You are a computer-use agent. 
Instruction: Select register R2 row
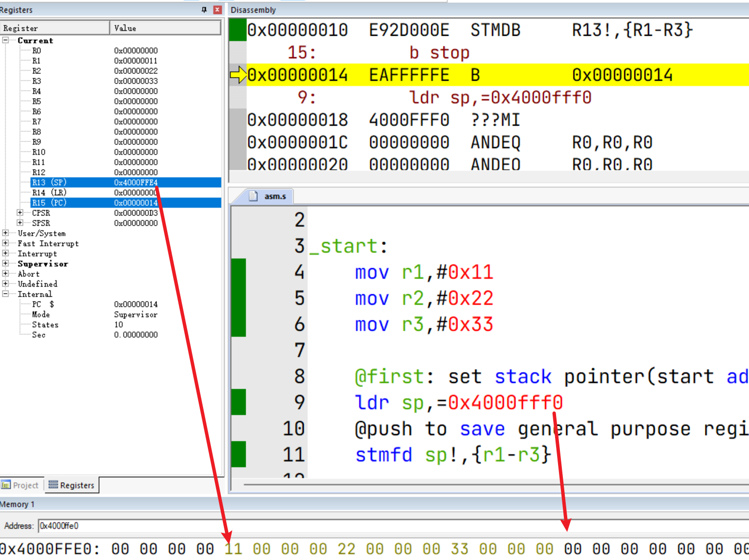126,71
